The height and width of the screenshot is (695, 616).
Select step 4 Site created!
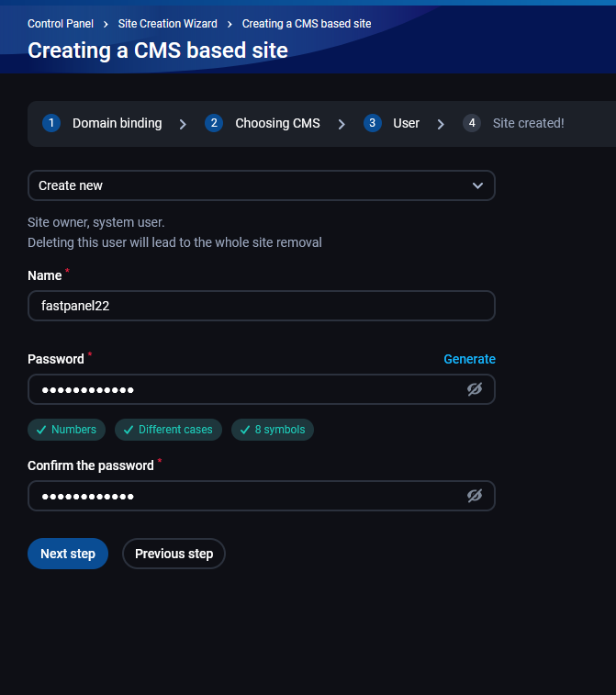click(528, 123)
